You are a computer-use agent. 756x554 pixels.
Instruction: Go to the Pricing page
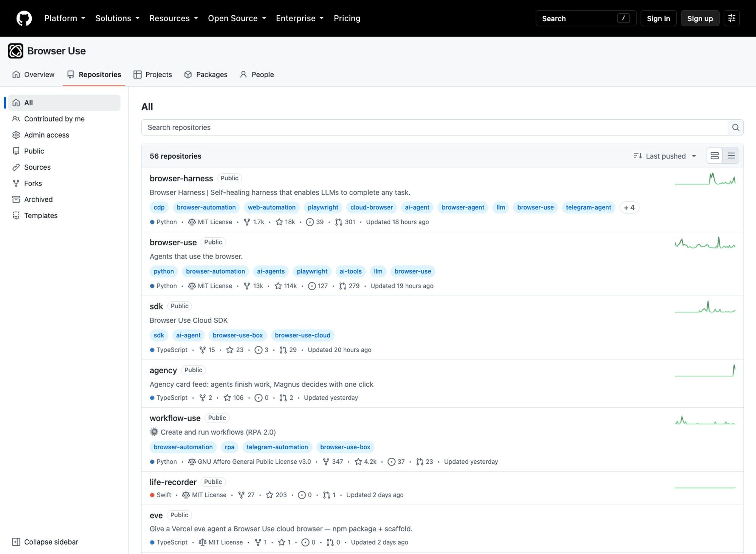tap(347, 18)
